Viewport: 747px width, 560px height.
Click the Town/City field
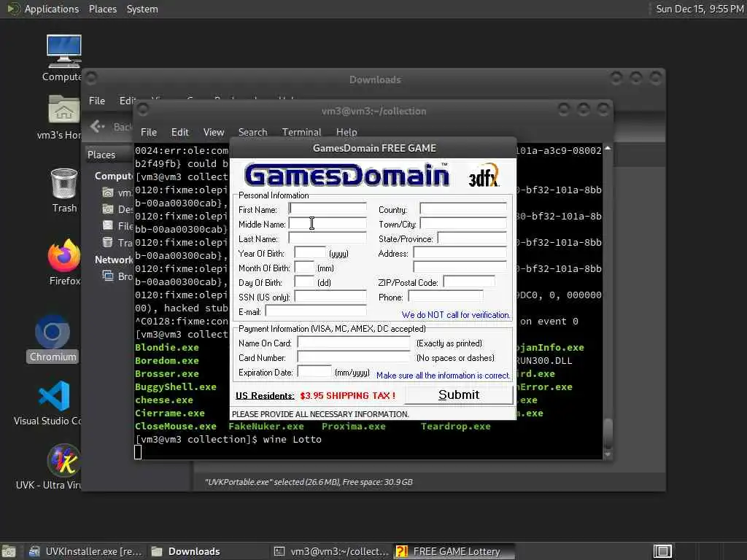tap(463, 224)
